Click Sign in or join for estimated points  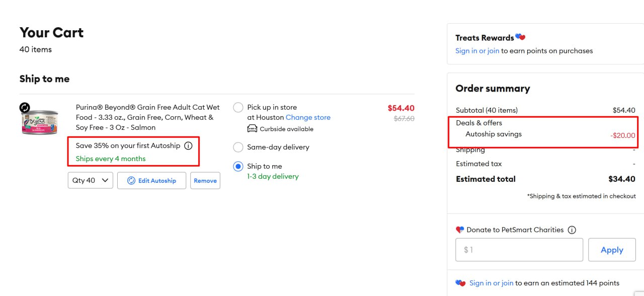491,283
